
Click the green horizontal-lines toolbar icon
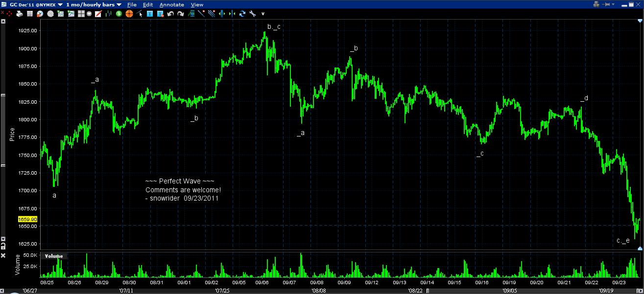pyautogui.click(x=191, y=14)
